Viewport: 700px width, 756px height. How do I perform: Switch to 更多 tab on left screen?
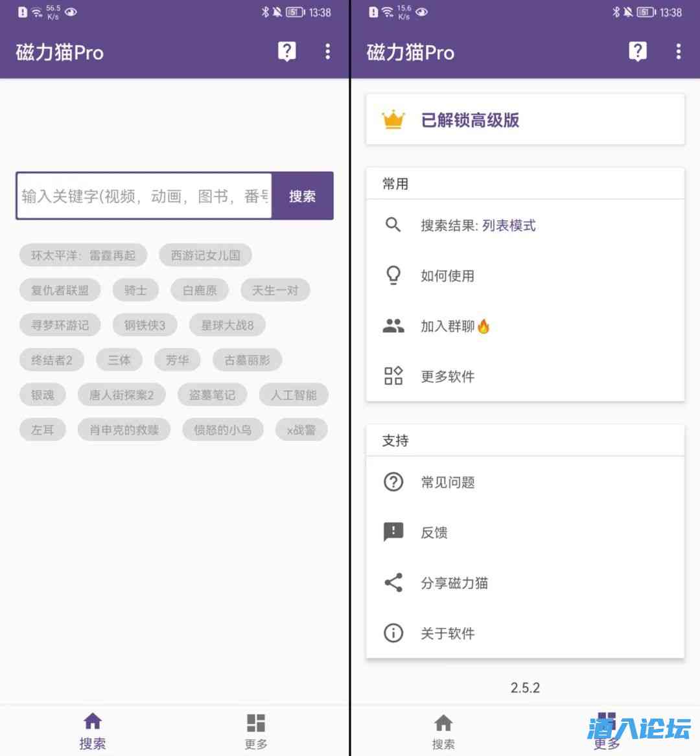click(x=256, y=731)
